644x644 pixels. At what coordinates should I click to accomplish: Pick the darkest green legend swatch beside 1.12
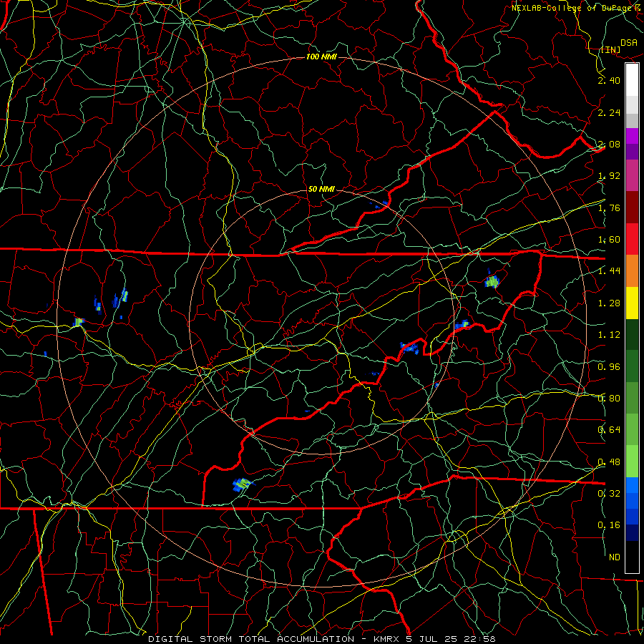(x=632, y=334)
